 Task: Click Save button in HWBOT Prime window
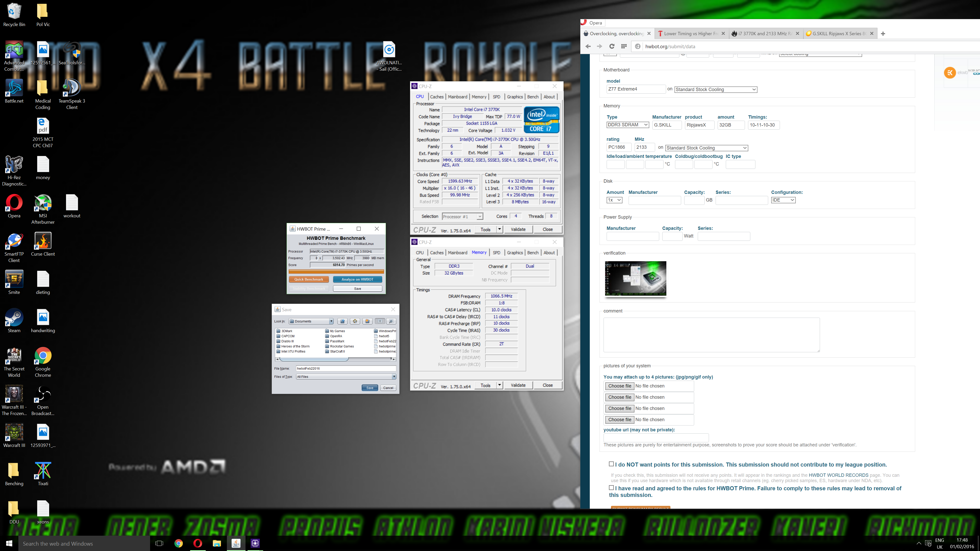click(x=357, y=289)
